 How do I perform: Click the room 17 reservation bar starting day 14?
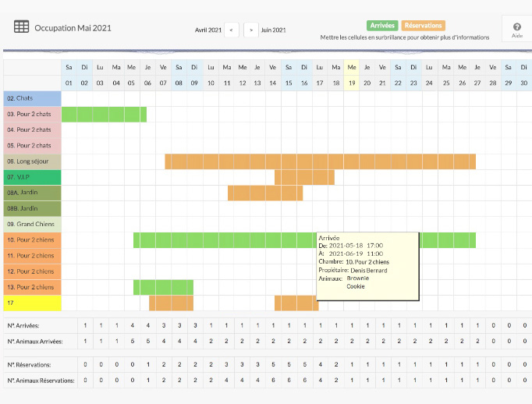click(295, 303)
